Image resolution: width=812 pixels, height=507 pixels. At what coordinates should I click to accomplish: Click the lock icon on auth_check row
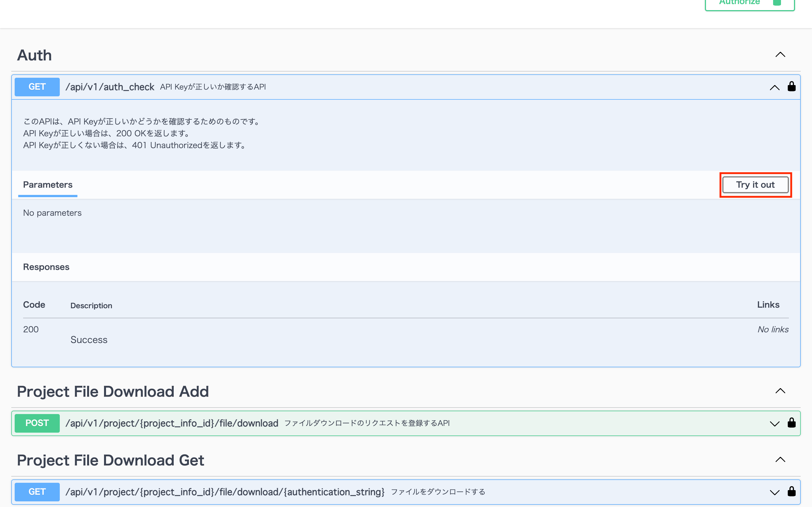point(791,87)
